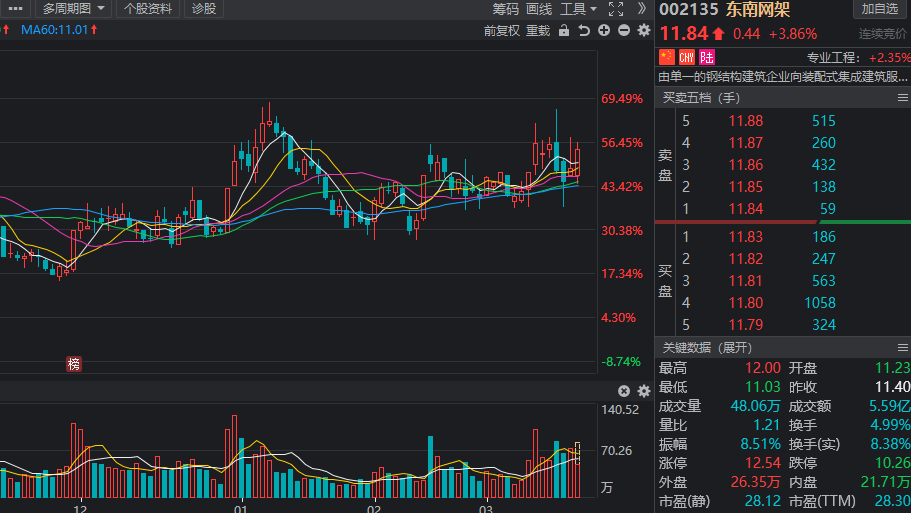The image size is (911, 513).
Task: Expand the 关键数据 (展开) section
Action: click(x=705, y=347)
